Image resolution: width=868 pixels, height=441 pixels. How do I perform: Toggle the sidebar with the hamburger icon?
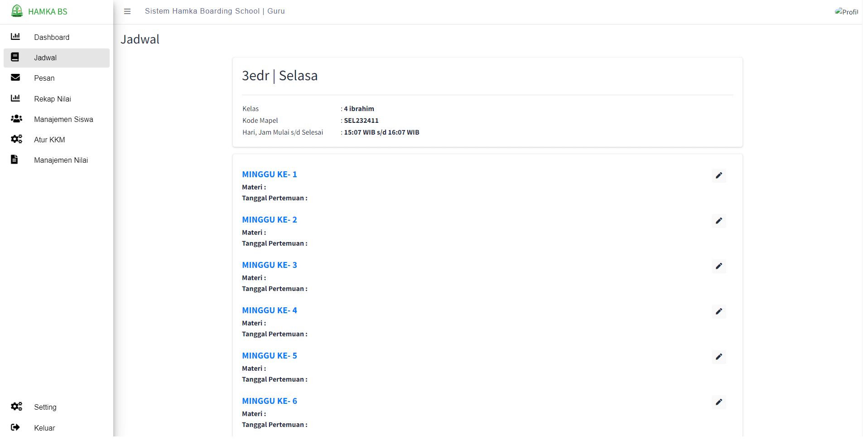[127, 11]
